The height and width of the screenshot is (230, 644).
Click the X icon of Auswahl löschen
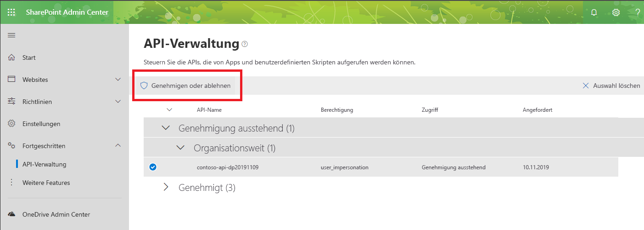click(585, 86)
